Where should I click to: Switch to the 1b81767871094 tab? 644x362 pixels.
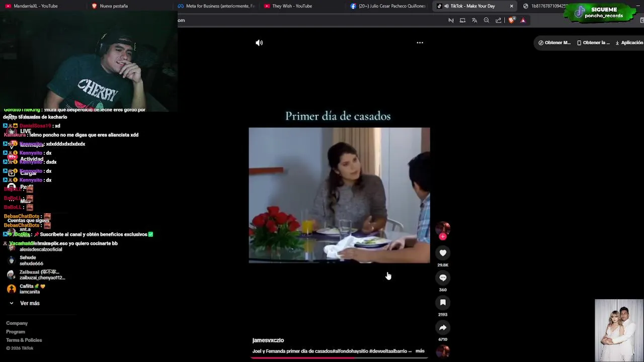pyautogui.click(x=545, y=6)
